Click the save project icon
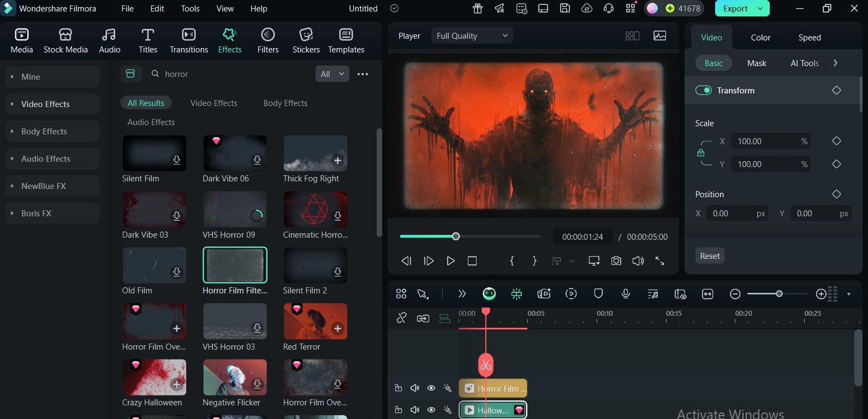Image resolution: width=868 pixels, height=419 pixels. tap(565, 8)
